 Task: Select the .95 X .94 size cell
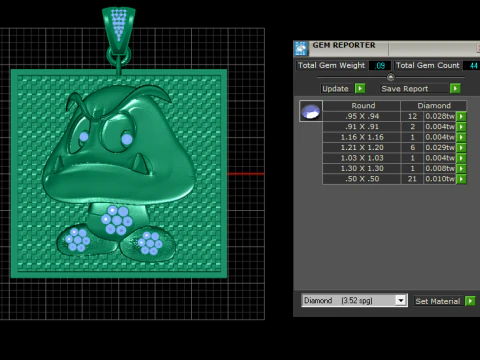coord(362,116)
